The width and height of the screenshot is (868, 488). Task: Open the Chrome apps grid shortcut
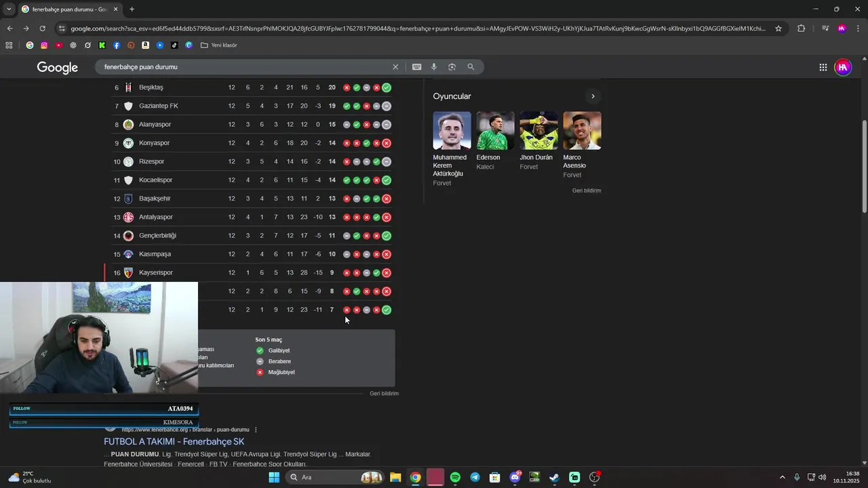(x=9, y=45)
